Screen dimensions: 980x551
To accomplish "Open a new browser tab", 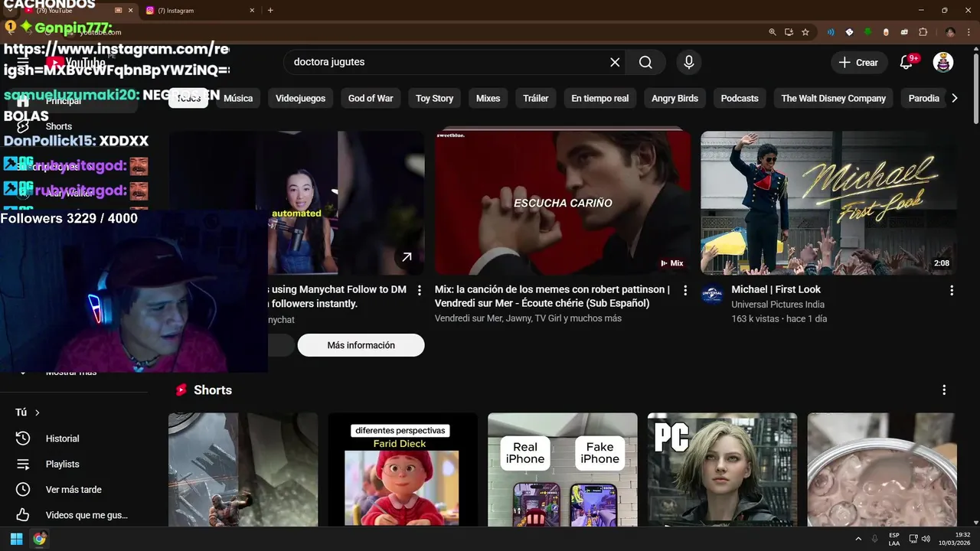I will point(270,11).
